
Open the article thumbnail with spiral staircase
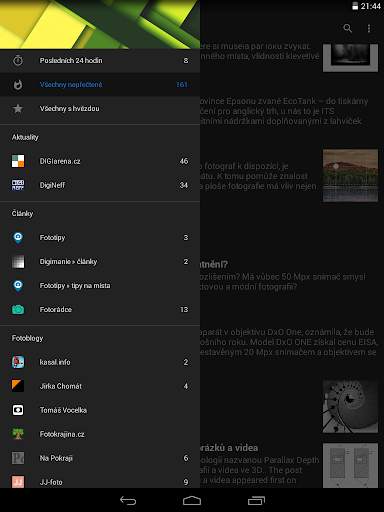pos(350,406)
